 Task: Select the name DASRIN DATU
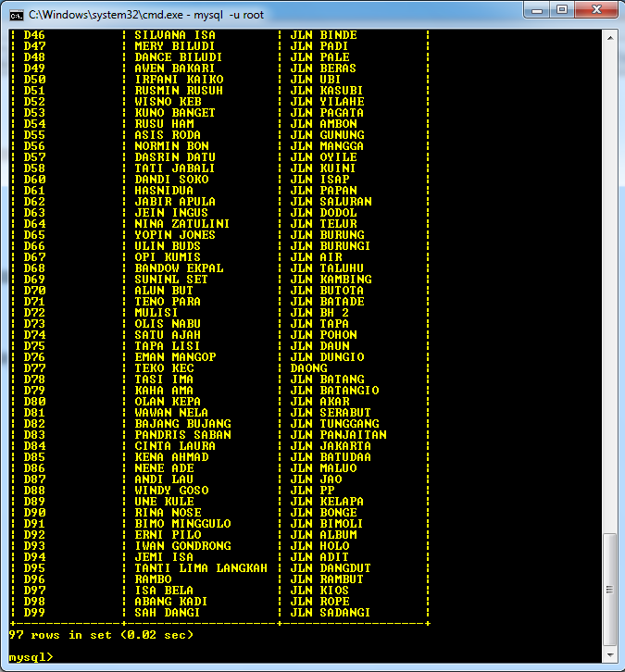(x=175, y=157)
